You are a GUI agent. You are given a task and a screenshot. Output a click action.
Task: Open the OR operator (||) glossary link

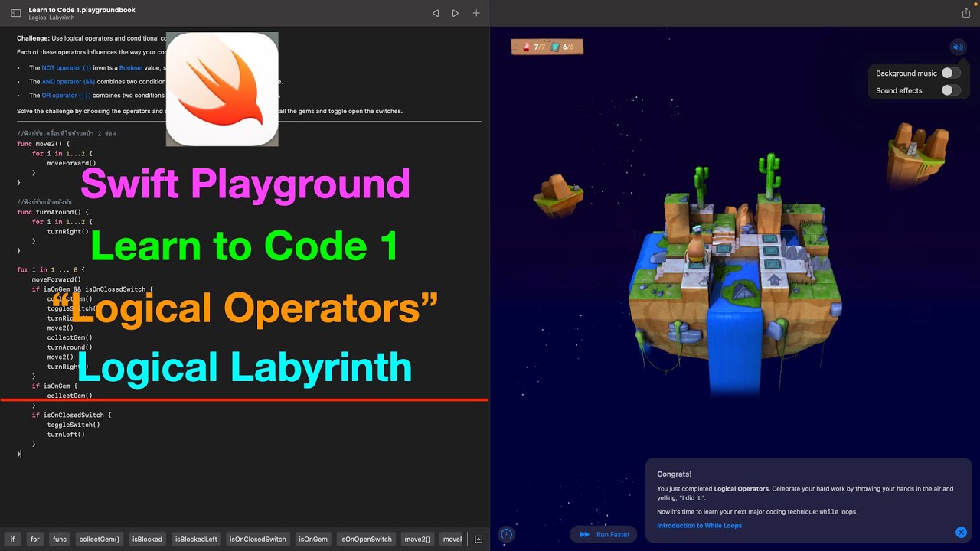click(66, 96)
